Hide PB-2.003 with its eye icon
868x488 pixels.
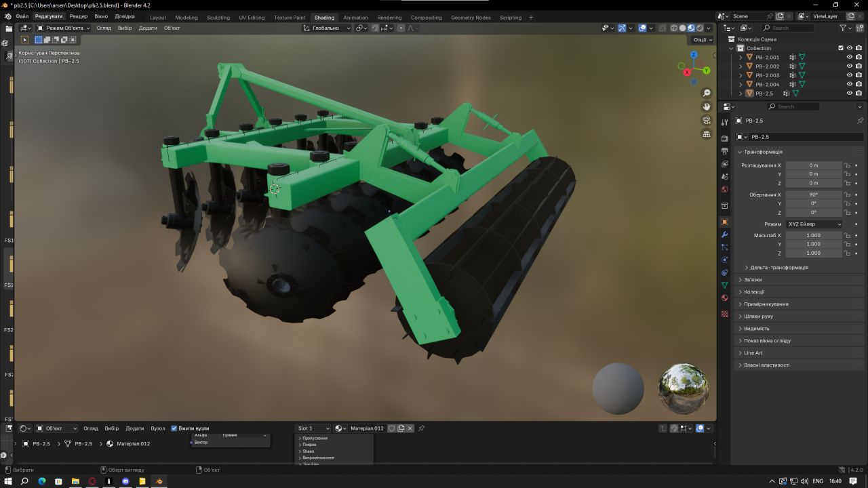(849, 75)
